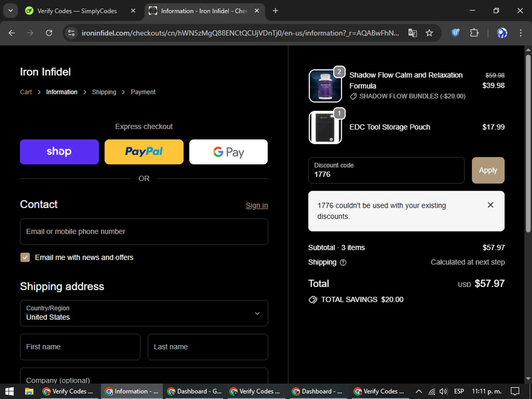Open the Shadow Flow product thumbnail

pyautogui.click(x=325, y=86)
